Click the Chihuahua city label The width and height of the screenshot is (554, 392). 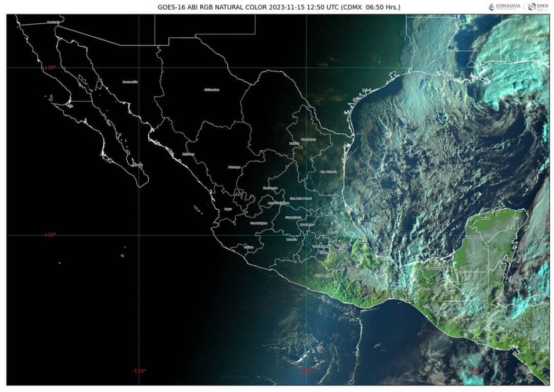point(212,90)
